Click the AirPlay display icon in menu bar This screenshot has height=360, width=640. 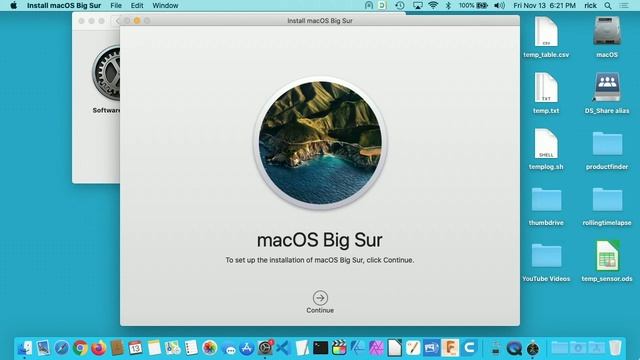click(x=418, y=5)
